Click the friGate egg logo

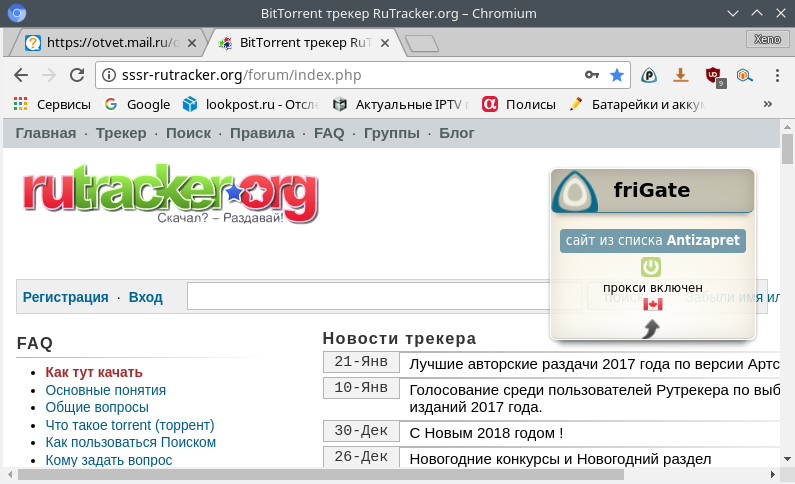[574, 192]
